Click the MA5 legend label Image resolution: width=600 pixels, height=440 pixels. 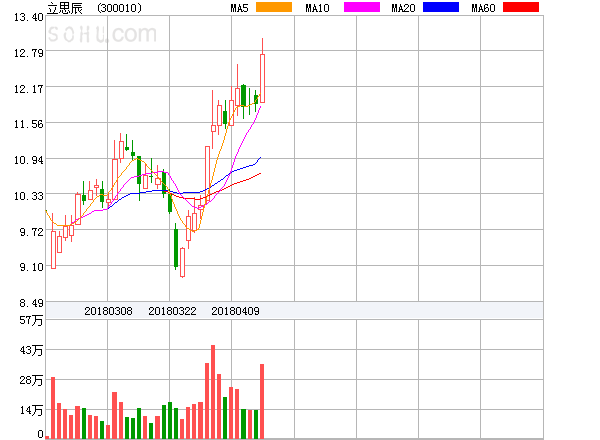point(239,8)
